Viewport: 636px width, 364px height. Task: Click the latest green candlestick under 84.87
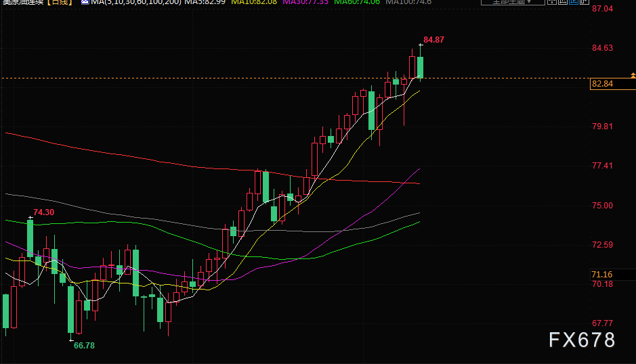coord(420,67)
